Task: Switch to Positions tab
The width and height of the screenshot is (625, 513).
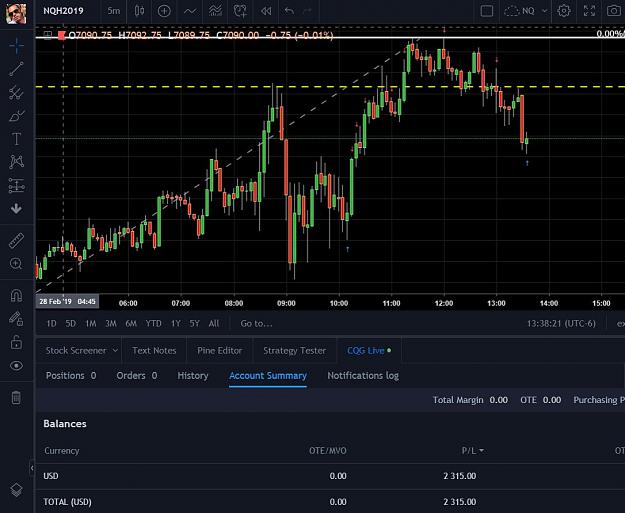Action: coord(71,375)
